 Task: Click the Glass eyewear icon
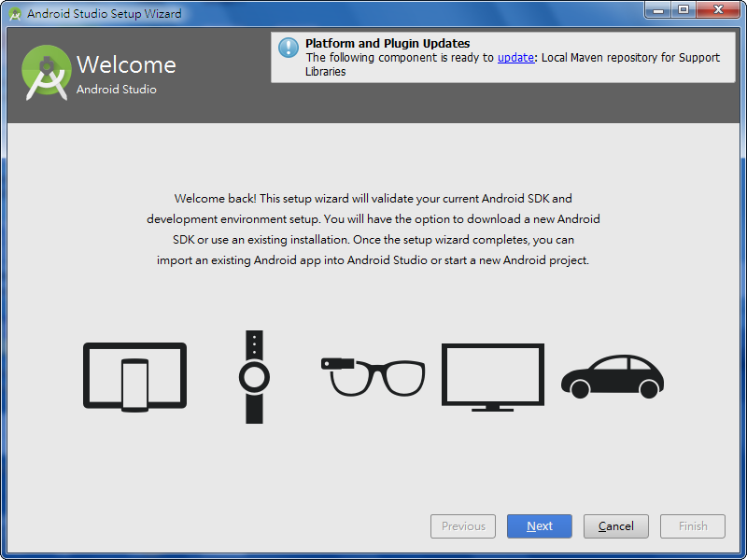(x=373, y=377)
